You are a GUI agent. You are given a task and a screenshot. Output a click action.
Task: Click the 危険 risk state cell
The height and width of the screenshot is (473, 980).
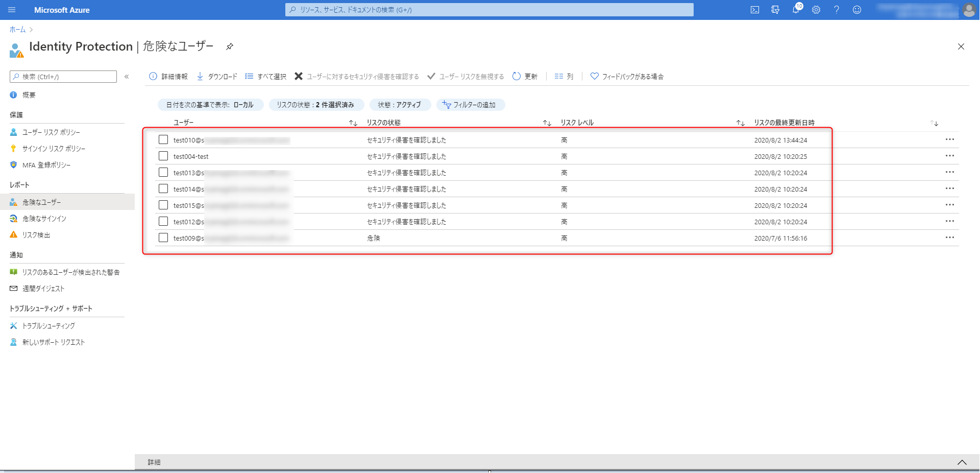click(x=374, y=238)
